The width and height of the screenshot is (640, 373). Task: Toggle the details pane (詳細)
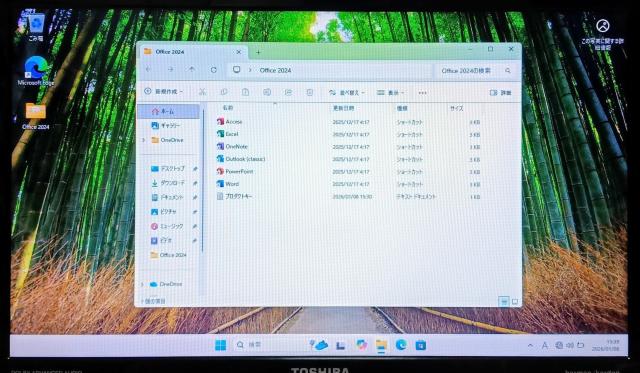click(x=501, y=93)
